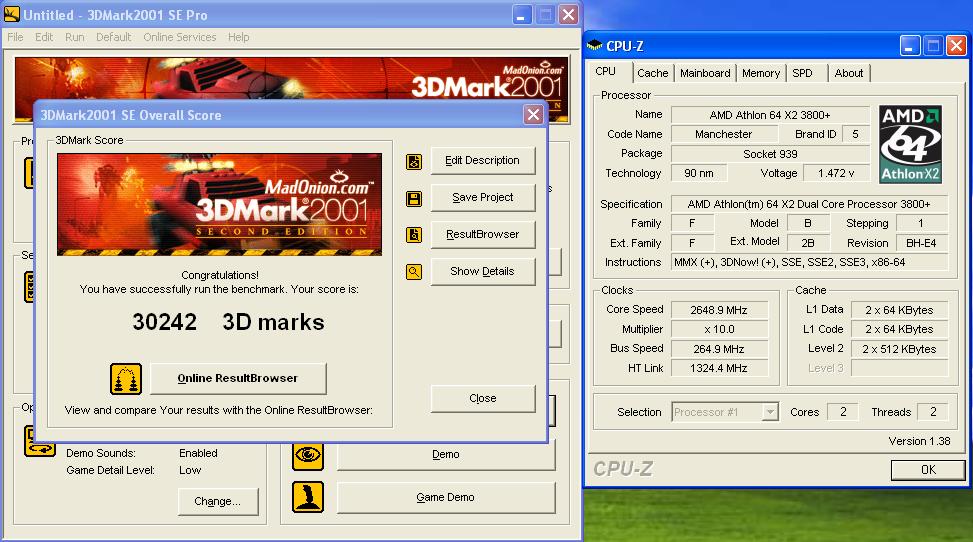Click the CPU-Z Name field value
The image size is (973, 542).
coord(770,115)
